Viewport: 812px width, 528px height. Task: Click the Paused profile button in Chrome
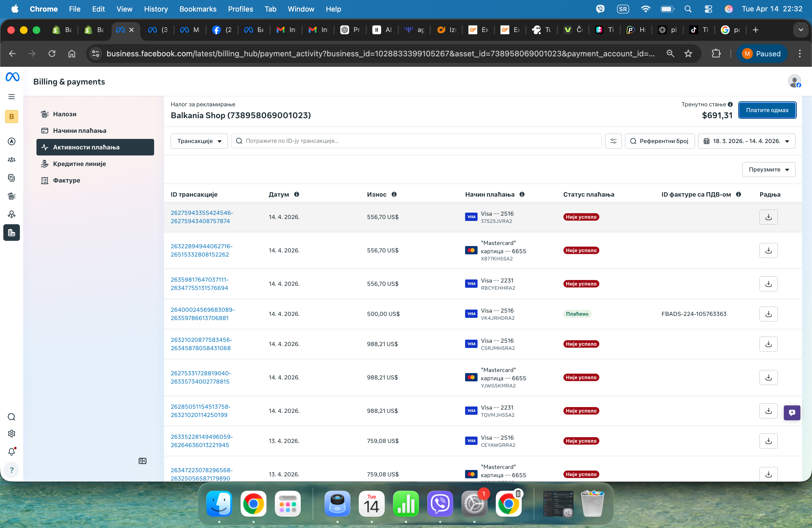pyautogui.click(x=761, y=54)
